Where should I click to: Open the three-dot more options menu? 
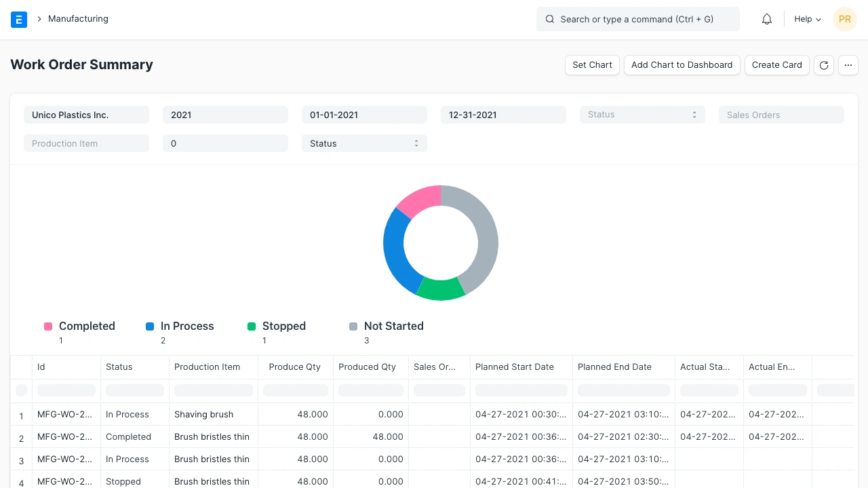pos(848,65)
